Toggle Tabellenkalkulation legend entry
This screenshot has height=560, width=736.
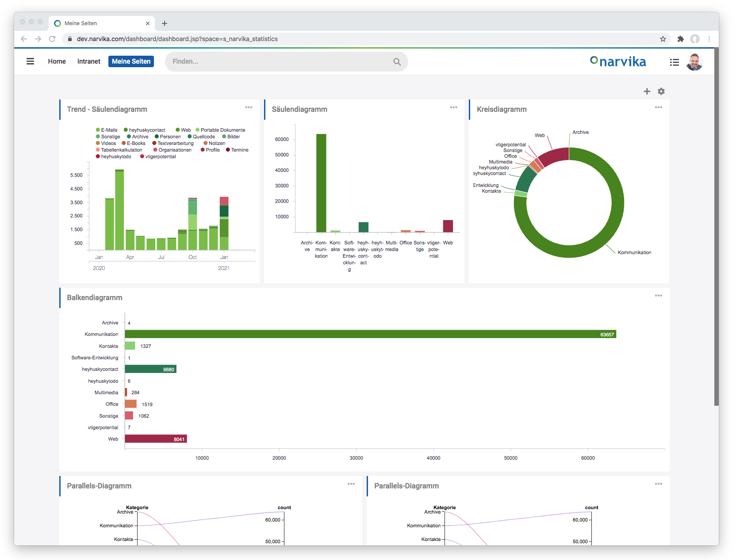click(x=119, y=150)
